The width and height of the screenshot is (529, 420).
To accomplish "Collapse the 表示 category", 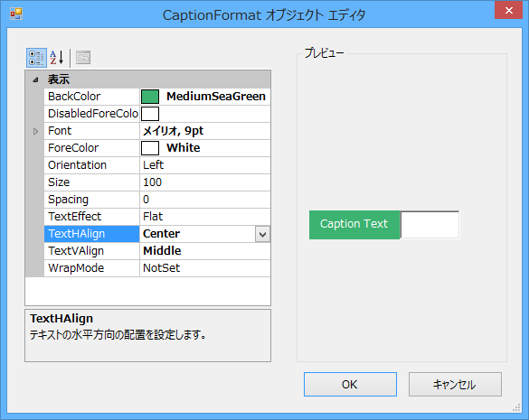I will pos(35,79).
